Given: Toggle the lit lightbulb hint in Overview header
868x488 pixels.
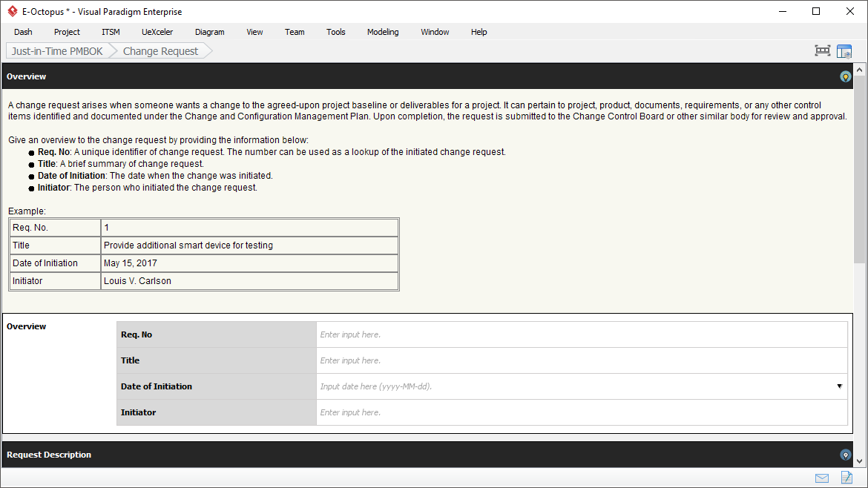Looking at the screenshot, I should coord(845,76).
